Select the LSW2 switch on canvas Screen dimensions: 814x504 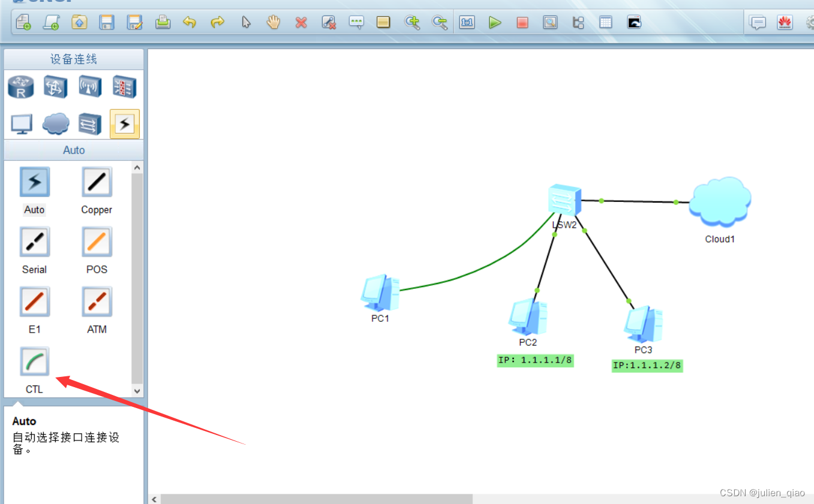point(564,201)
